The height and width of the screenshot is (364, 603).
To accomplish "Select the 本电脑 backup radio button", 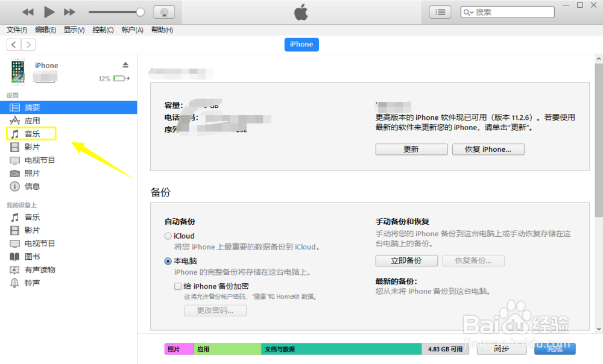I will pos(168,262).
